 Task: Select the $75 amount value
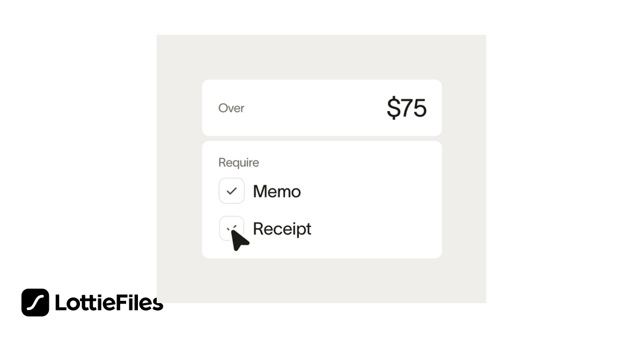[x=406, y=108]
